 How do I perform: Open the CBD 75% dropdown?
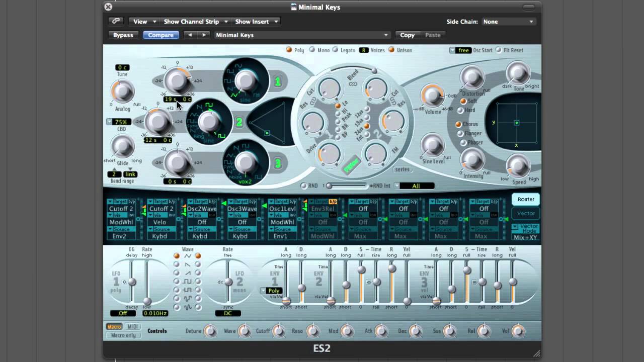click(x=118, y=122)
